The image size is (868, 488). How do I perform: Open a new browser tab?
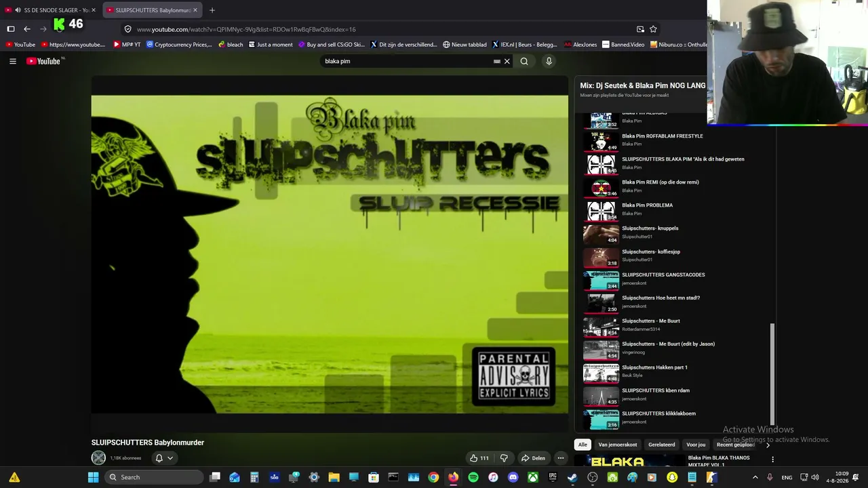coord(212,10)
